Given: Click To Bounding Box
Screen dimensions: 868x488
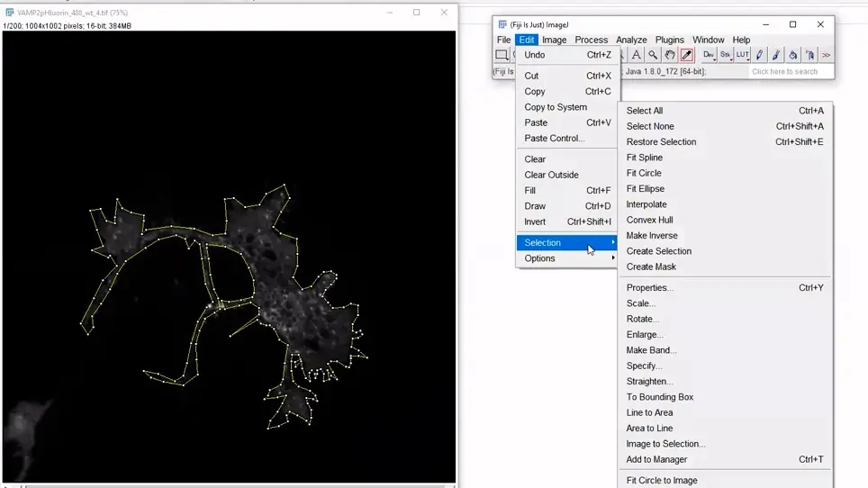Looking at the screenshot, I should click(x=725, y=397).
